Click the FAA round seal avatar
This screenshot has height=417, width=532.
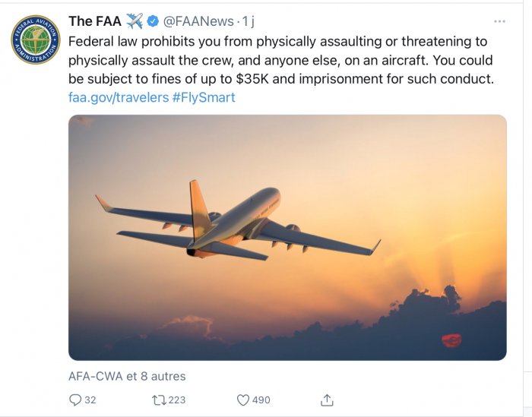pyautogui.click(x=35, y=39)
